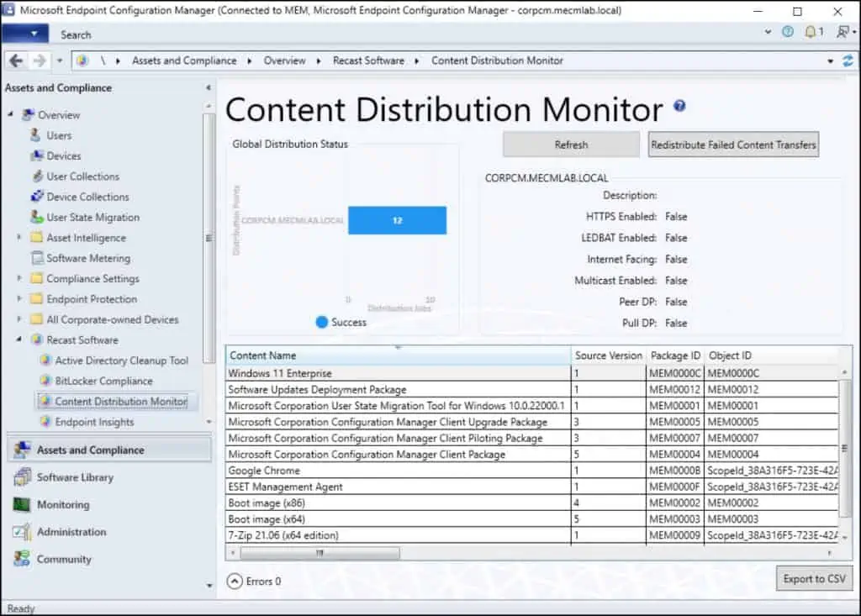Select Software Metering icon
Image resolution: width=861 pixels, height=616 pixels.
pyautogui.click(x=37, y=257)
